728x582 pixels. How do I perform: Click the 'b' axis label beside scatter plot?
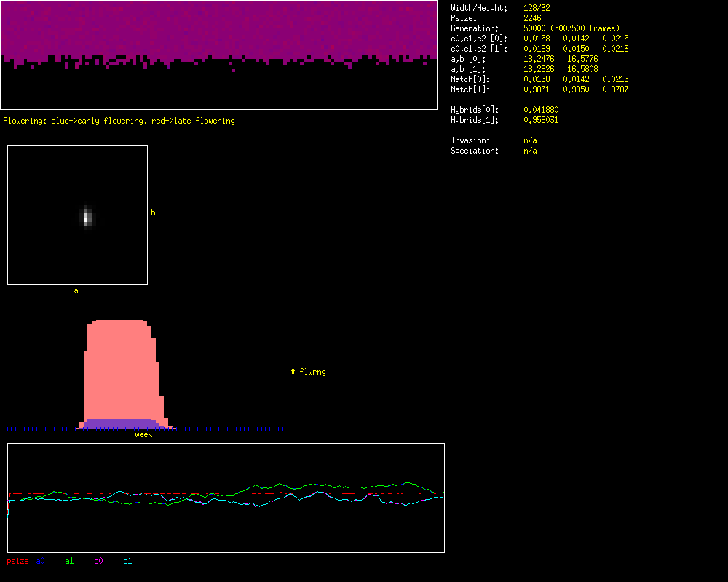click(x=153, y=212)
